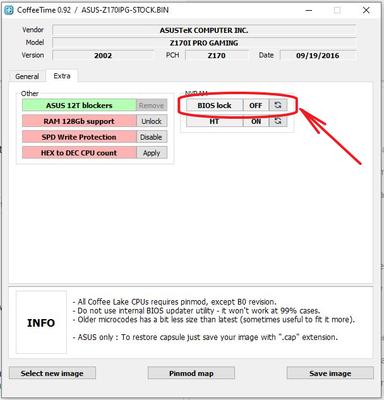Click the CoffeeTime app icon in title bar
This screenshot has width=384, height=400.
[x=9, y=10]
